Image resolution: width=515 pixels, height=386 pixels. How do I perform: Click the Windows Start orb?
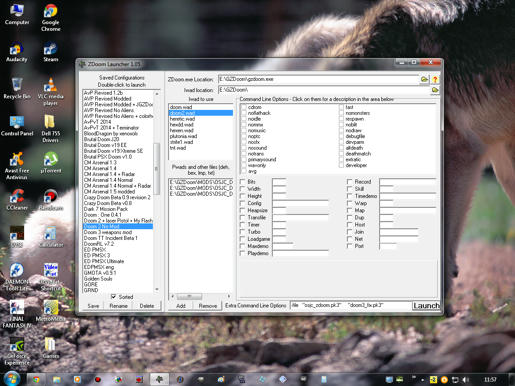point(12,379)
